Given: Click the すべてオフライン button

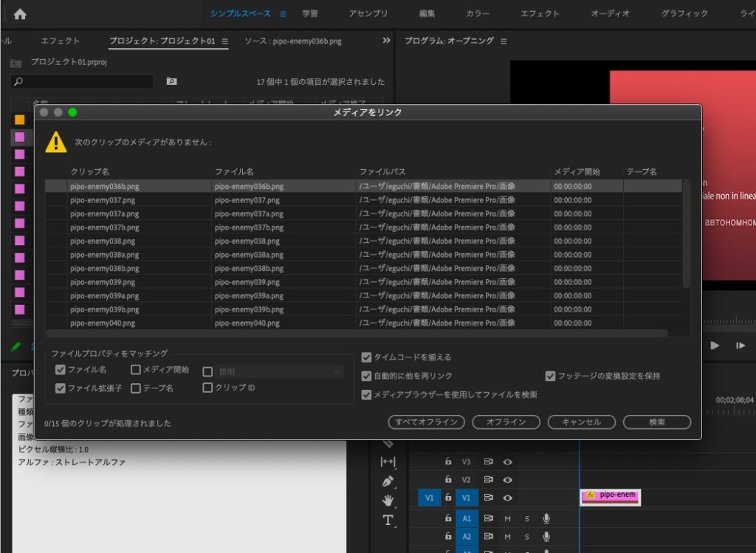Looking at the screenshot, I should point(426,422).
